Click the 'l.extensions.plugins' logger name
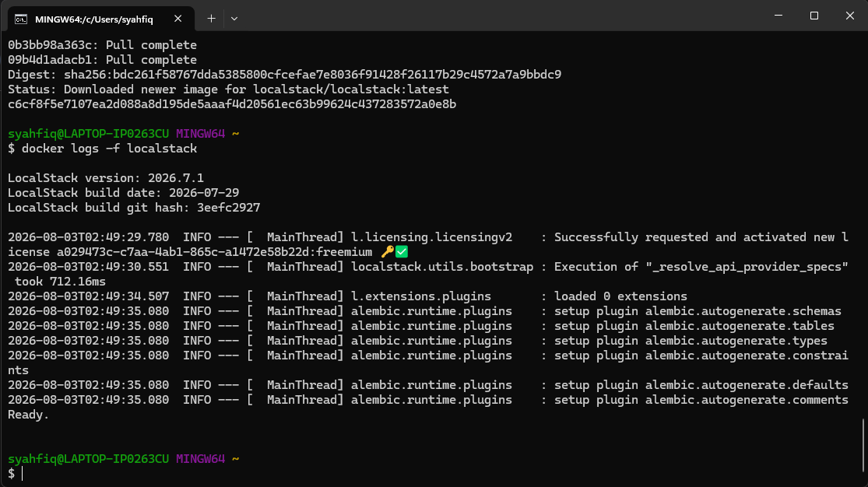Viewport: 868px width, 487px height. pyautogui.click(x=421, y=296)
